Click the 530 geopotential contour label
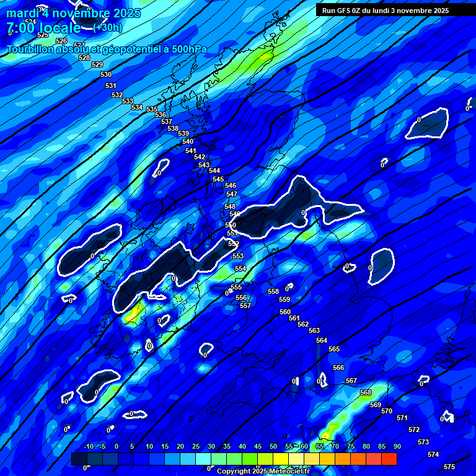The width and height of the screenshot is (476, 476). pos(106,74)
